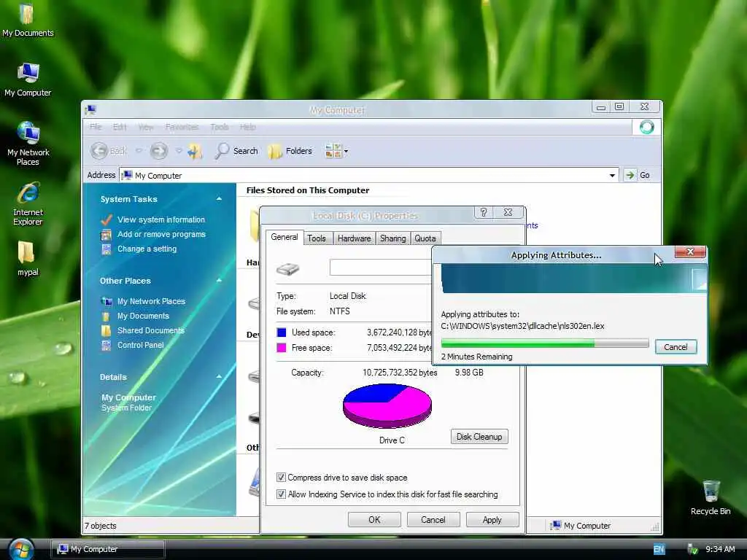
Task: Open My Network Places desktop icon
Action: (28, 144)
